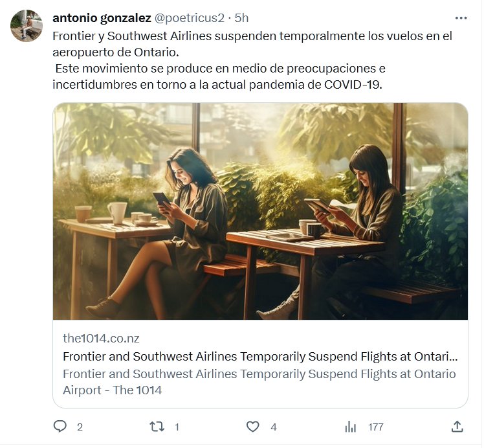The height and width of the screenshot is (448, 484).
Task: Open view analytics bar chart icon
Action: click(351, 426)
